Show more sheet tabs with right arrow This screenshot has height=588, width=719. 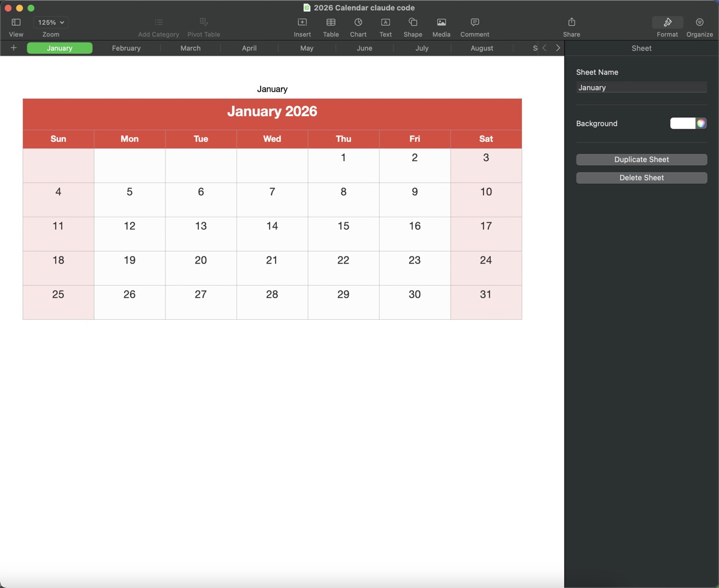click(558, 48)
